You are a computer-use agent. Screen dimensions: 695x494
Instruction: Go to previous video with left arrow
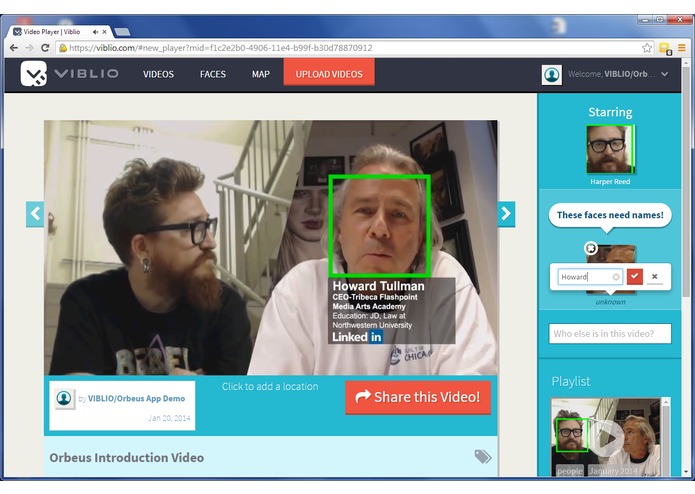[x=35, y=214]
